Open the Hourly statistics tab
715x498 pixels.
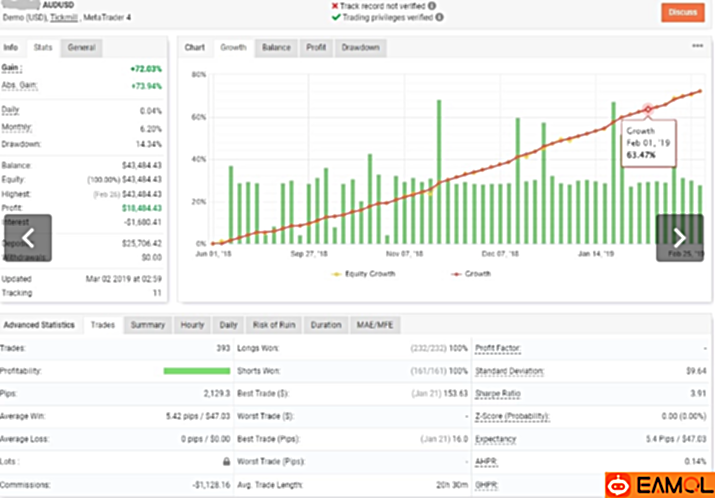[192, 325]
